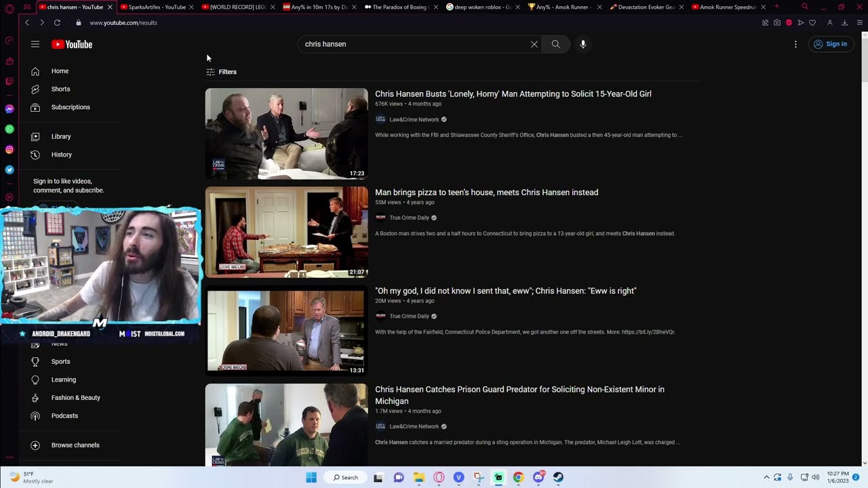
Task: Click the red ad-blocker shield icon
Action: click(x=789, y=22)
